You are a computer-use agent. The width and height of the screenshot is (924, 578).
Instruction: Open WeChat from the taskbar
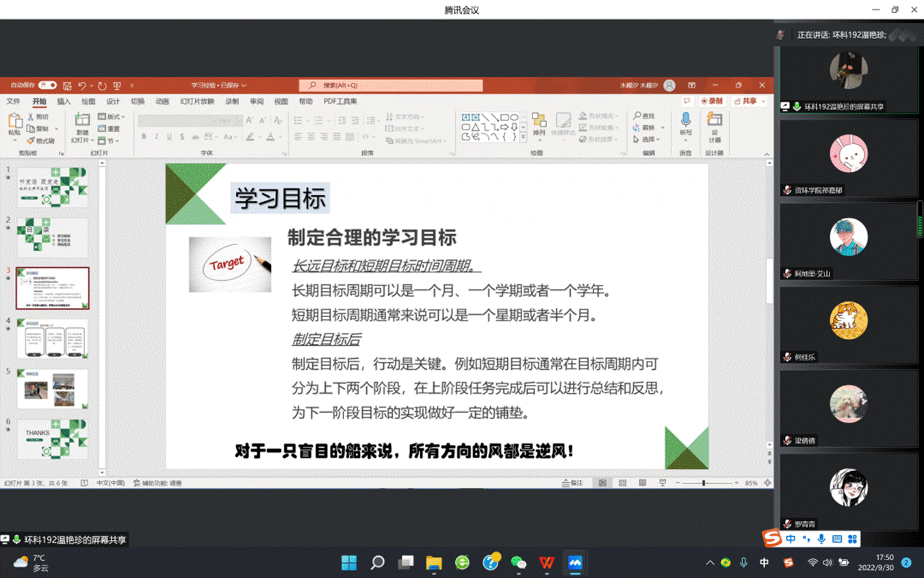point(518,562)
